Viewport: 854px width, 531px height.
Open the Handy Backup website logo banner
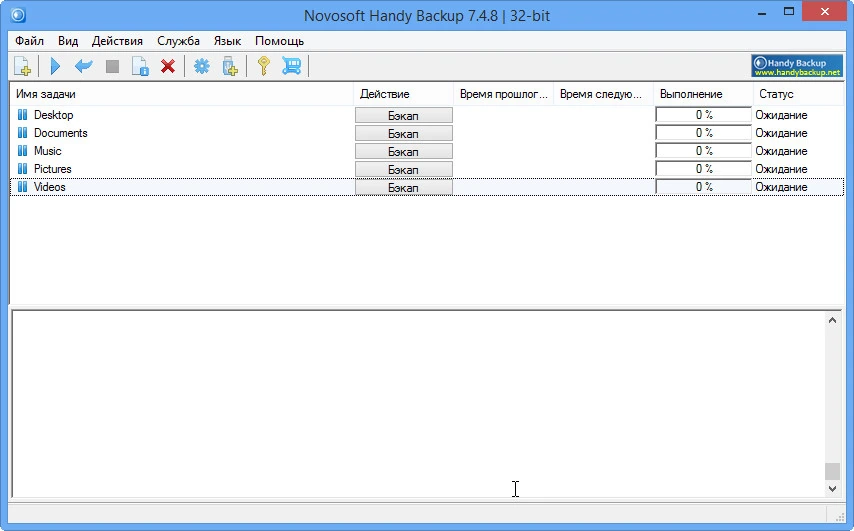point(797,66)
